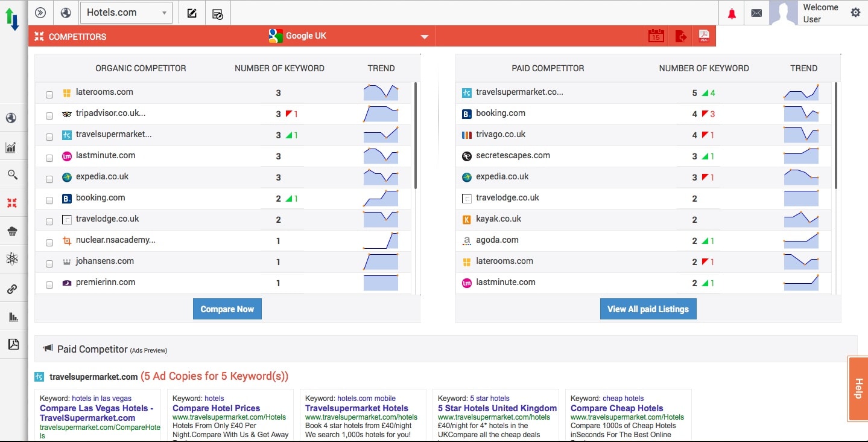
Task: Open the messages envelope icon
Action: (756, 13)
